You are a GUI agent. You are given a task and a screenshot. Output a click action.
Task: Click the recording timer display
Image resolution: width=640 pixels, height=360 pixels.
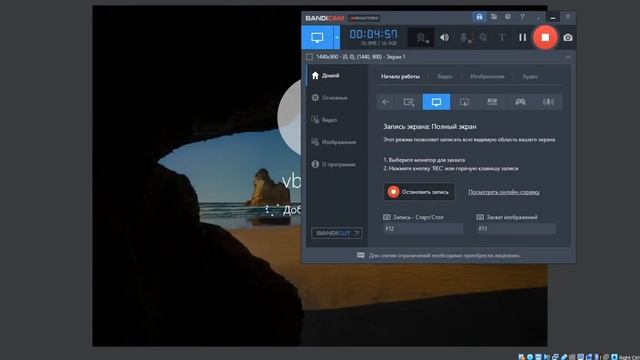click(373, 34)
